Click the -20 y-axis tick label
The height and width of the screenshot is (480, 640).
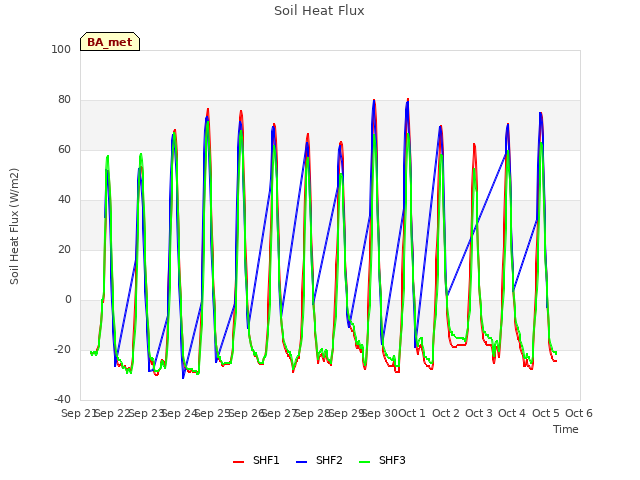coord(62,349)
